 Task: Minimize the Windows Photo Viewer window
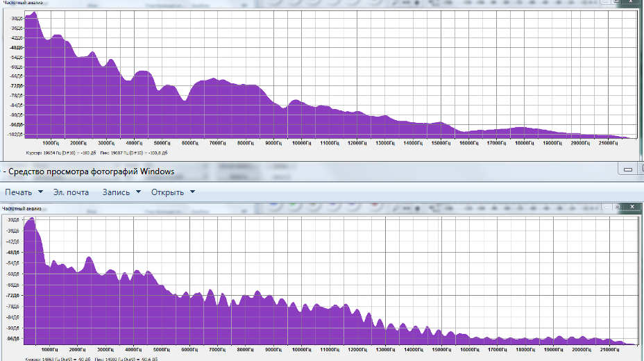tap(627, 169)
